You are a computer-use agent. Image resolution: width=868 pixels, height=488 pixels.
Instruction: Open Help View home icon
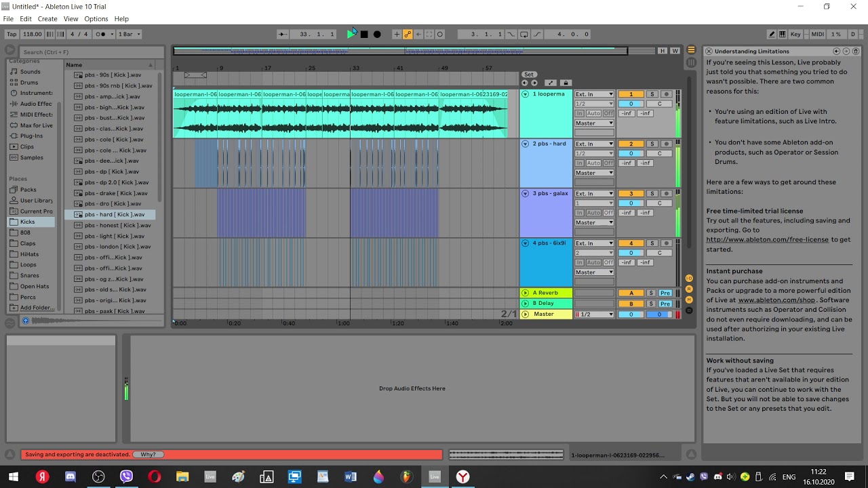(856, 51)
